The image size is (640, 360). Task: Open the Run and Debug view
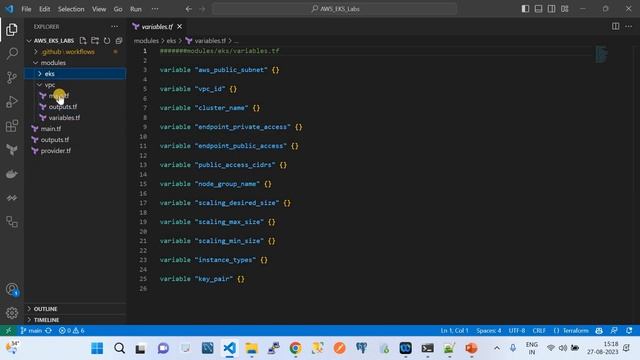(x=12, y=102)
